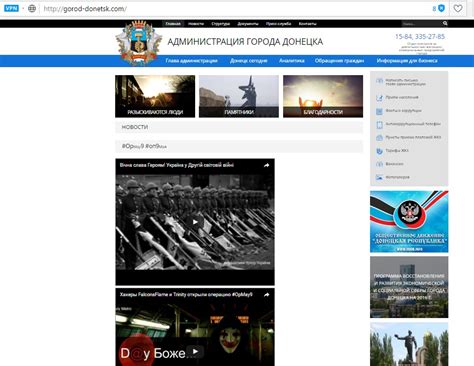Open the Главная top menu item

[x=173, y=24]
